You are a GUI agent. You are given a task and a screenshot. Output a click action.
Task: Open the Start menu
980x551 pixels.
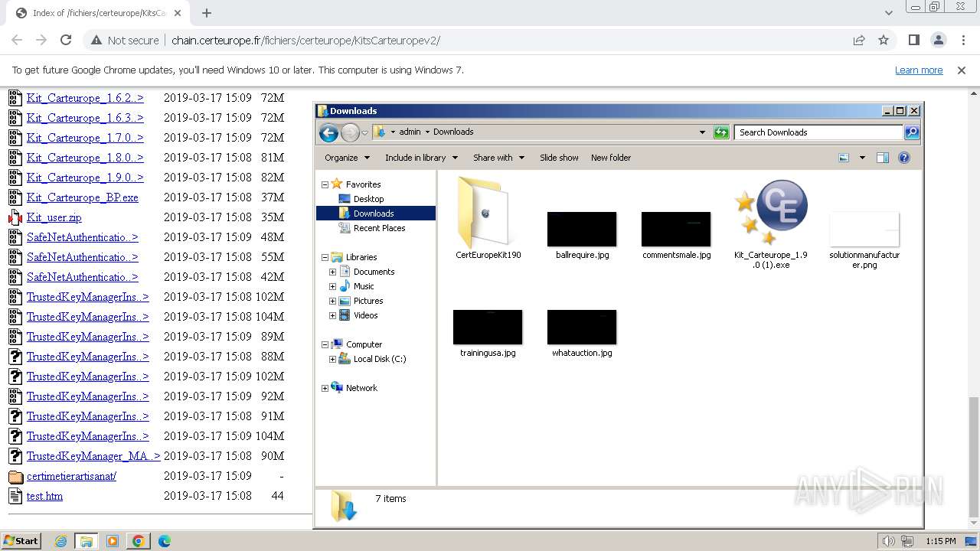pos(21,541)
